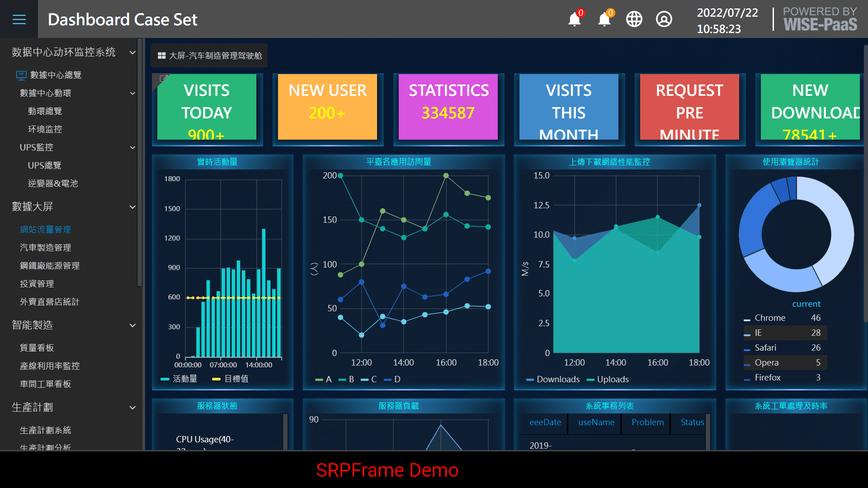
Task: Open the globe language icon
Action: coord(634,19)
